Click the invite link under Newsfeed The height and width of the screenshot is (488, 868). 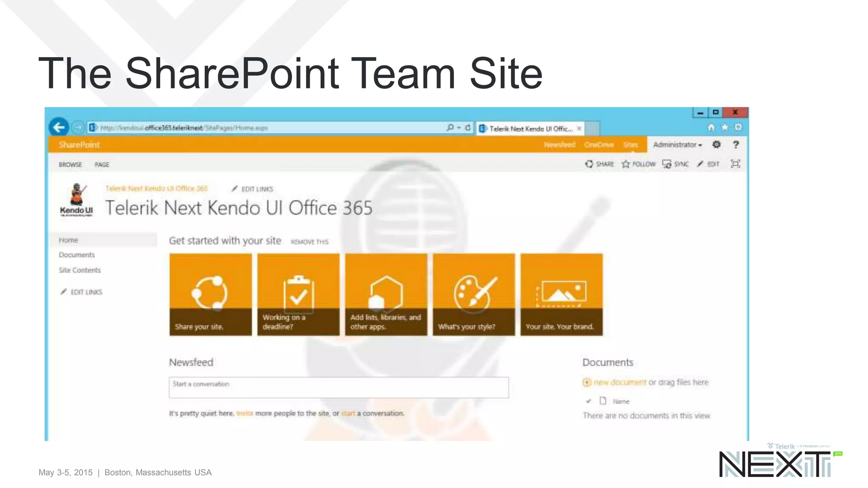pyautogui.click(x=245, y=413)
